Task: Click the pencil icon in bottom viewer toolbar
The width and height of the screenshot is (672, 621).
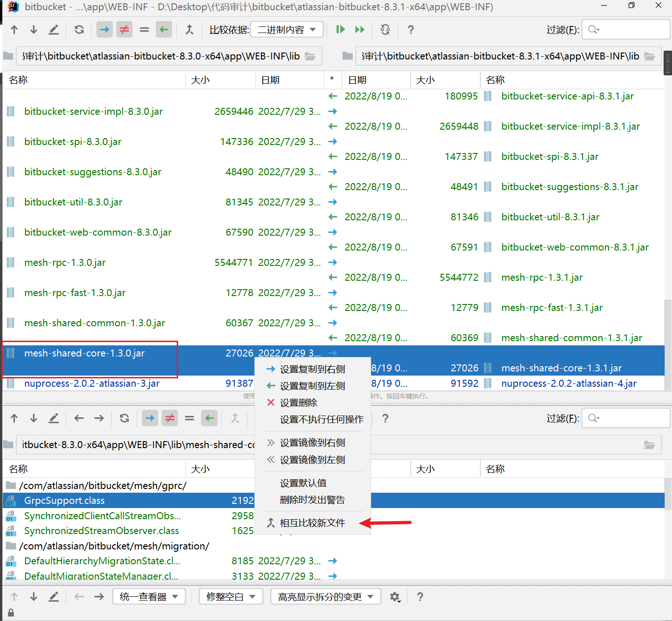Action: 54,596
